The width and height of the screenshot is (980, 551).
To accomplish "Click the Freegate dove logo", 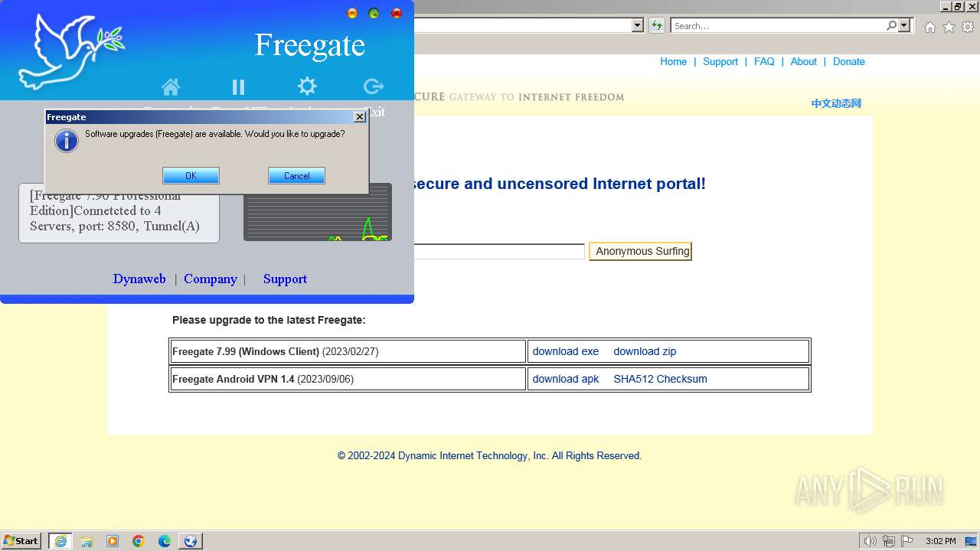I will click(71, 51).
